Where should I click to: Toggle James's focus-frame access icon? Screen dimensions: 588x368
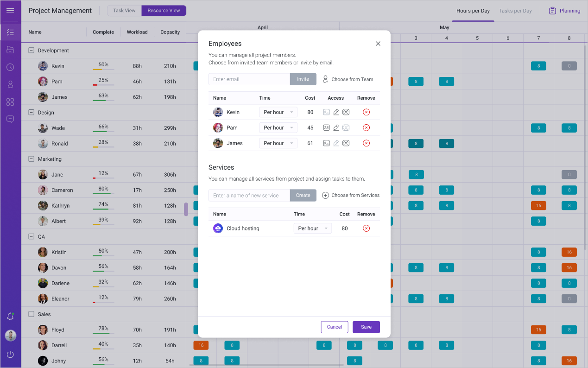346,143
